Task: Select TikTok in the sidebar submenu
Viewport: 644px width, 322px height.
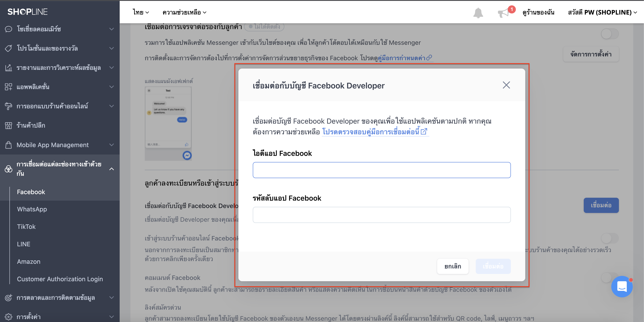Action: click(x=26, y=227)
